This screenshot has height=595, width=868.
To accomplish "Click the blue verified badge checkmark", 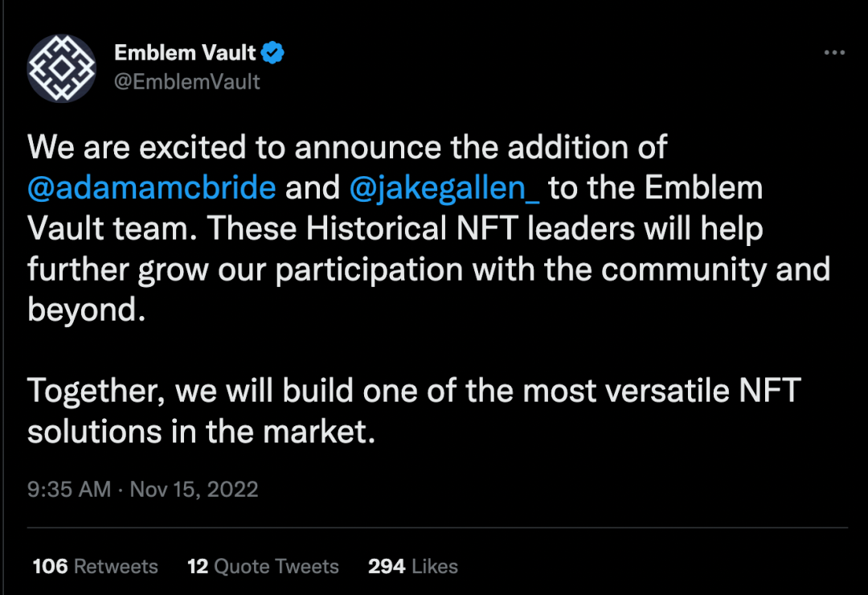I will tap(272, 52).
